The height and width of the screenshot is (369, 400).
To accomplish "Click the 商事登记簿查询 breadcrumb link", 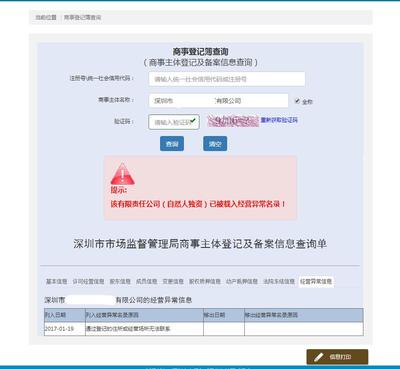I will click(x=82, y=17).
